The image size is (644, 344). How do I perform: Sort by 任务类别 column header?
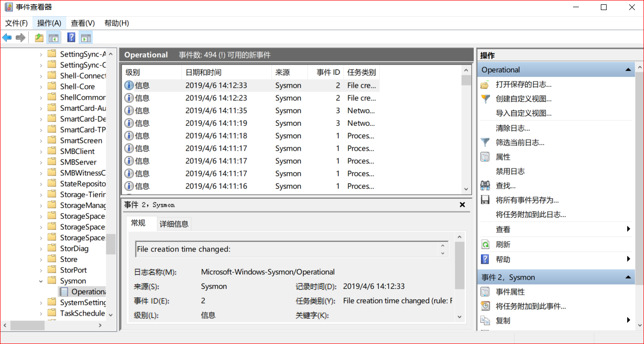362,72
